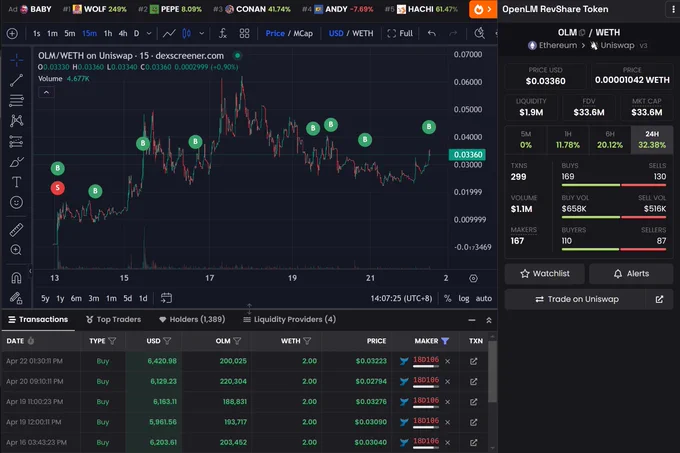Switch to line chart style
This screenshot has height=453, width=680.
(x=169, y=33)
